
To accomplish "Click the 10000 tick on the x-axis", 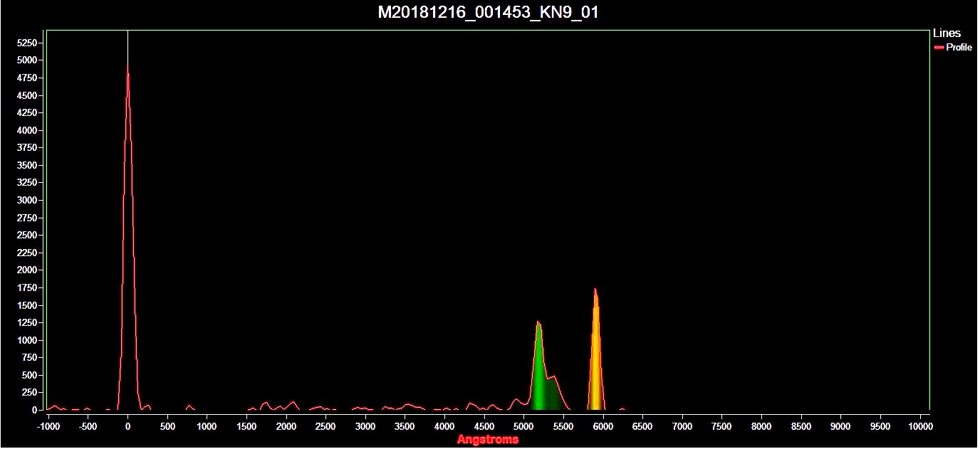I will pyautogui.click(x=920, y=426).
